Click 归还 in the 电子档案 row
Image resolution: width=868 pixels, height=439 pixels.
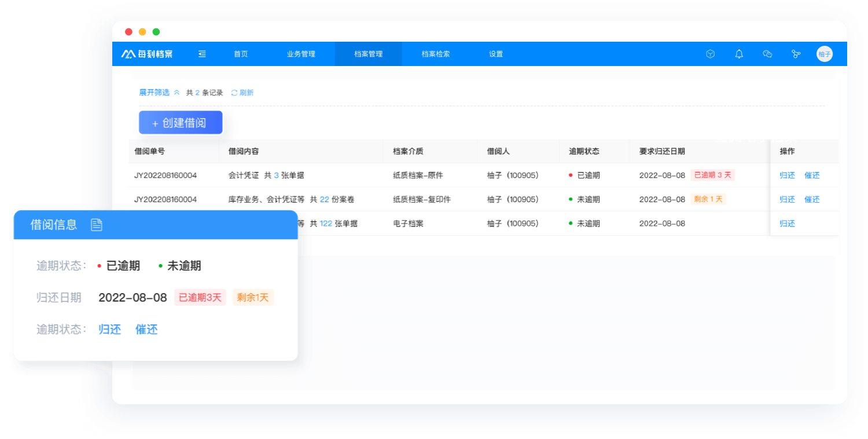787,224
